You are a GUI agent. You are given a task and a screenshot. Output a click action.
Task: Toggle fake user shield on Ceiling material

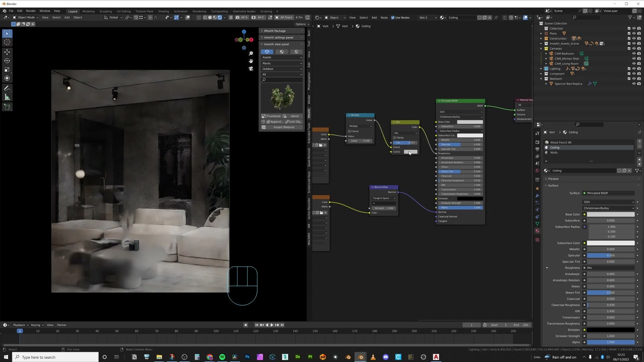click(x=619, y=171)
